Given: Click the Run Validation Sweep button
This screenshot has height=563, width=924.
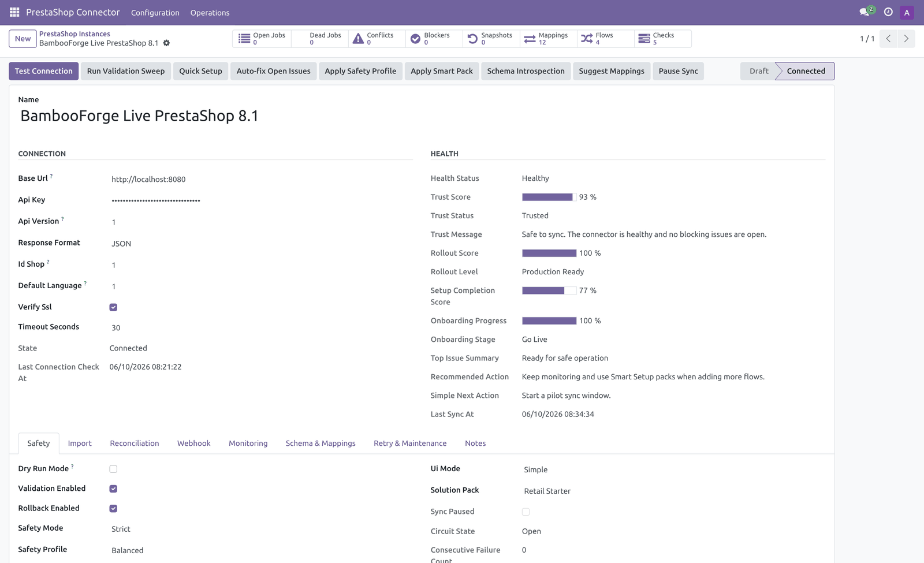Looking at the screenshot, I should point(126,71).
